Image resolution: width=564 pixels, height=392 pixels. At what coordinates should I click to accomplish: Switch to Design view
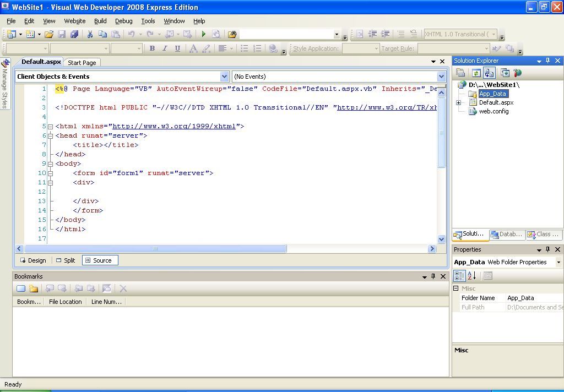pos(33,260)
